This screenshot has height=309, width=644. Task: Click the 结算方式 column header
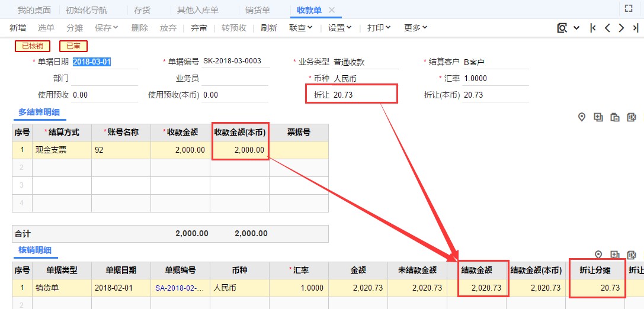coord(62,133)
